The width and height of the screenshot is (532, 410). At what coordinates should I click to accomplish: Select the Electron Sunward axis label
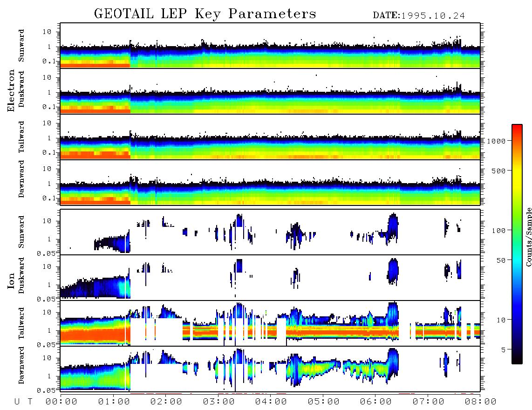pyautogui.click(x=21, y=46)
